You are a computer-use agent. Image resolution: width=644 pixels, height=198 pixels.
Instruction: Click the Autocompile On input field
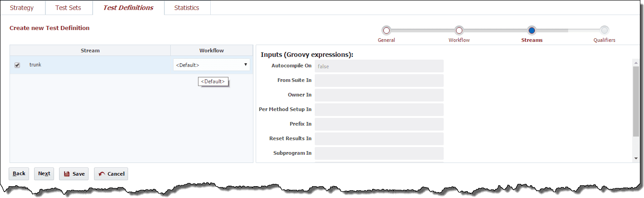[x=379, y=66]
